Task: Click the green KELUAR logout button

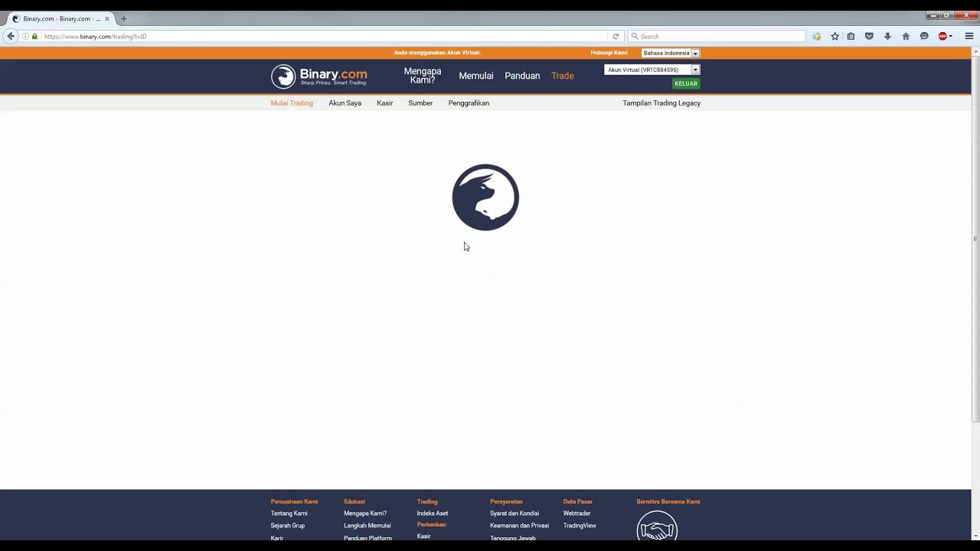Action: [x=686, y=83]
